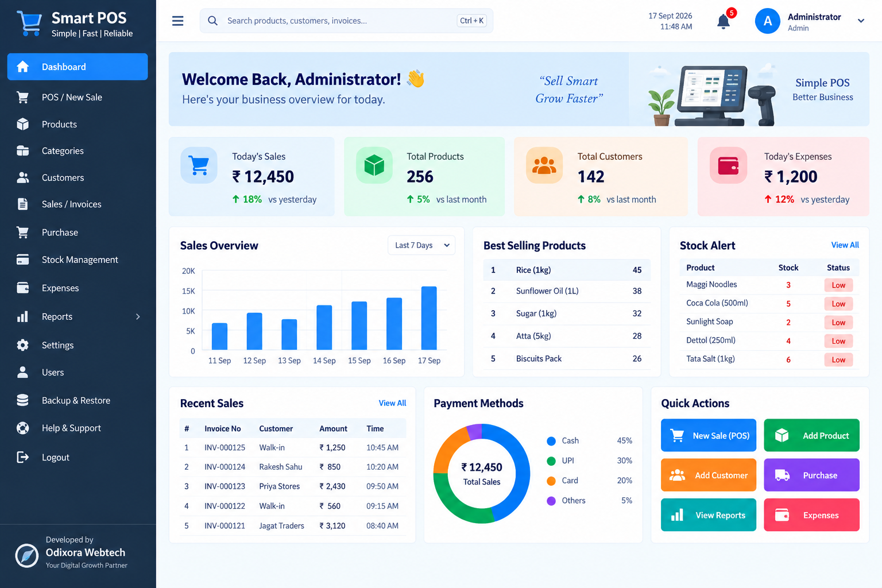Click the 17 Sep bar in chart
The height and width of the screenshot is (588, 882).
tap(429, 318)
